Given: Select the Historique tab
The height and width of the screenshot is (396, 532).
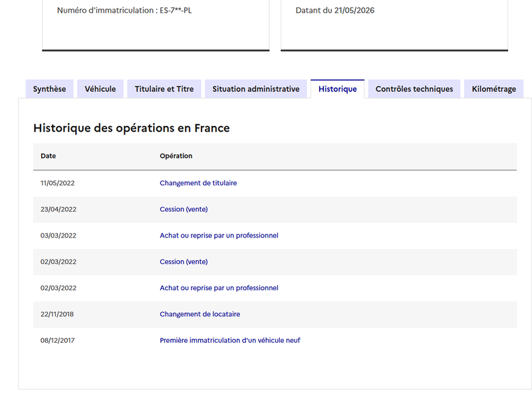Looking at the screenshot, I should click(x=338, y=89).
